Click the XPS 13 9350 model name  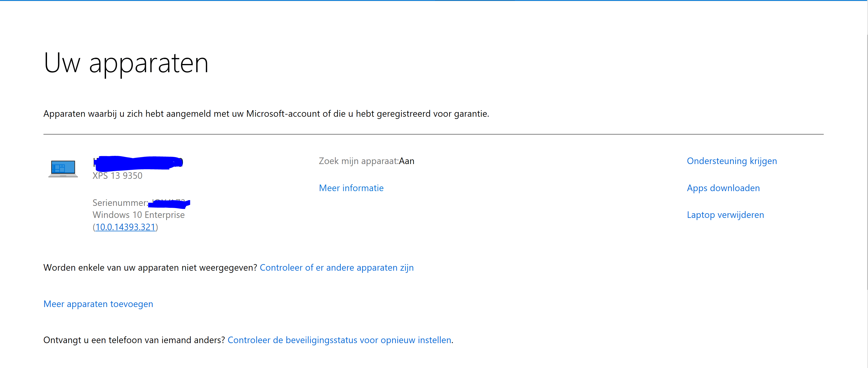[x=117, y=176]
